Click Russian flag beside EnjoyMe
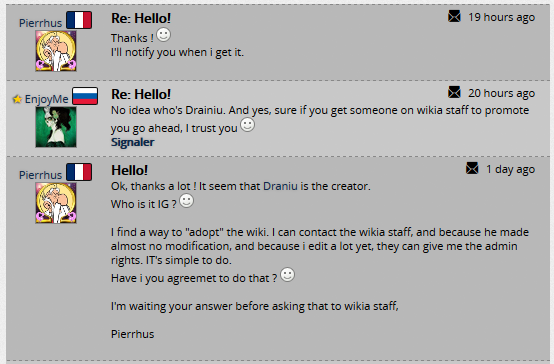The width and height of the screenshot is (554, 364). (85, 96)
